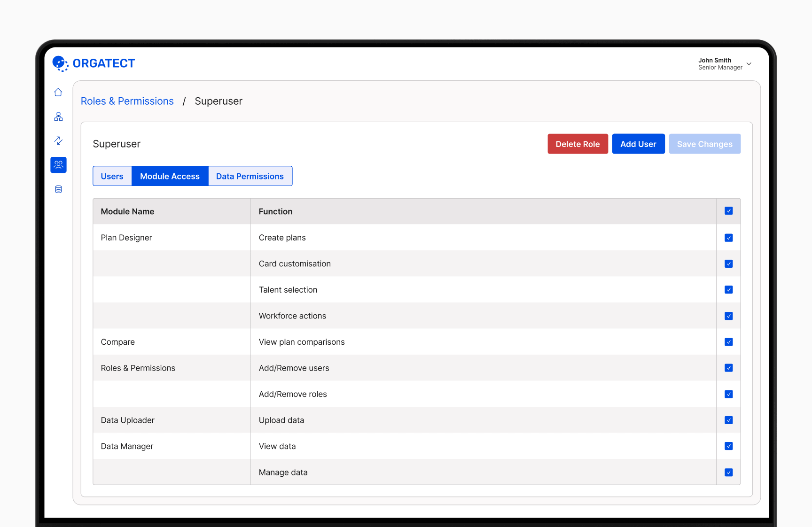Image resolution: width=812 pixels, height=527 pixels.
Task: Open the Home icon in sidebar
Action: click(x=58, y=93)
